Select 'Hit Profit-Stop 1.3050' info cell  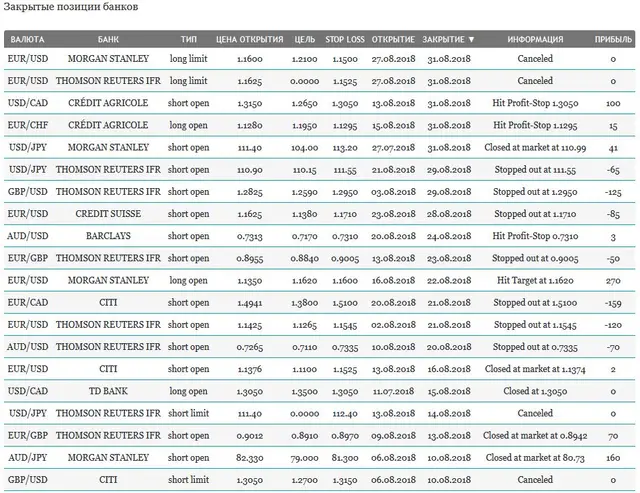[535, 103]
